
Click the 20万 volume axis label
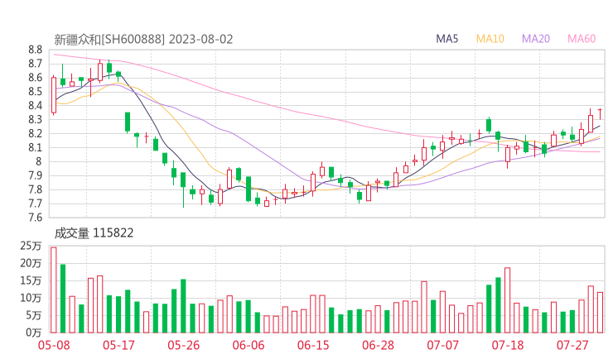(x=31, y=263)
